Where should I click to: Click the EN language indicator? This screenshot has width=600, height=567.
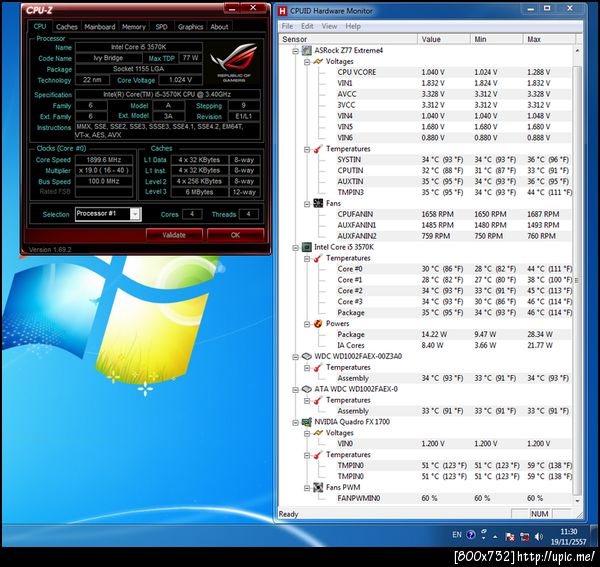tap(457, 534)
